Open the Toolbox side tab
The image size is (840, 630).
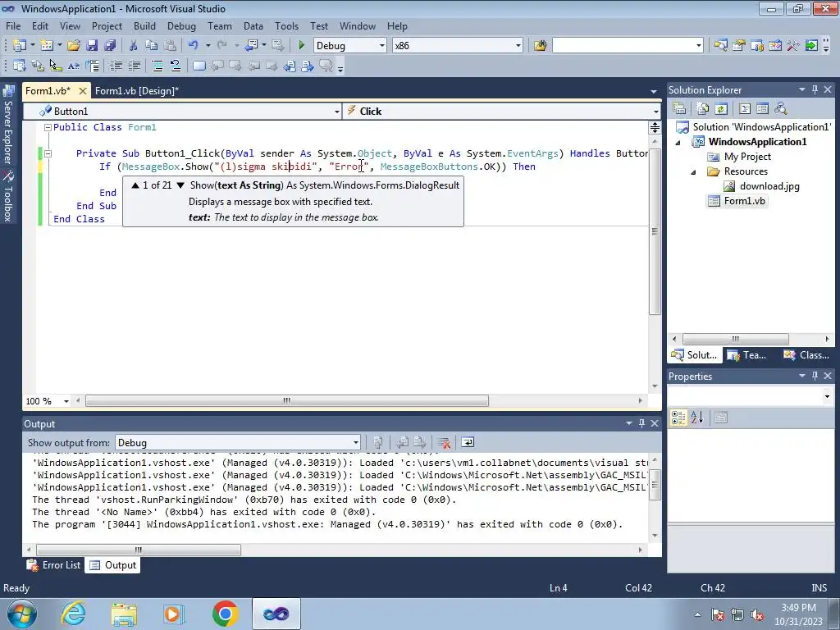click(x=8, y=196)
